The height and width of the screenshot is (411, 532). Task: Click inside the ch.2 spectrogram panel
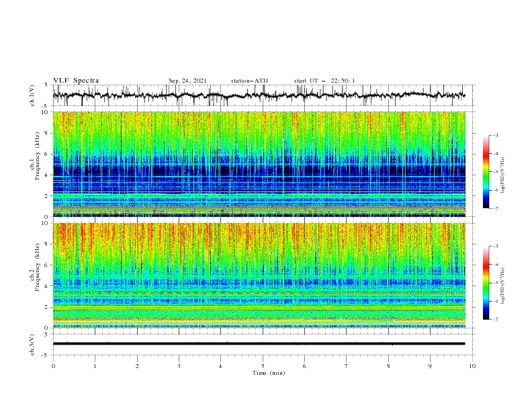click(259, 275)
